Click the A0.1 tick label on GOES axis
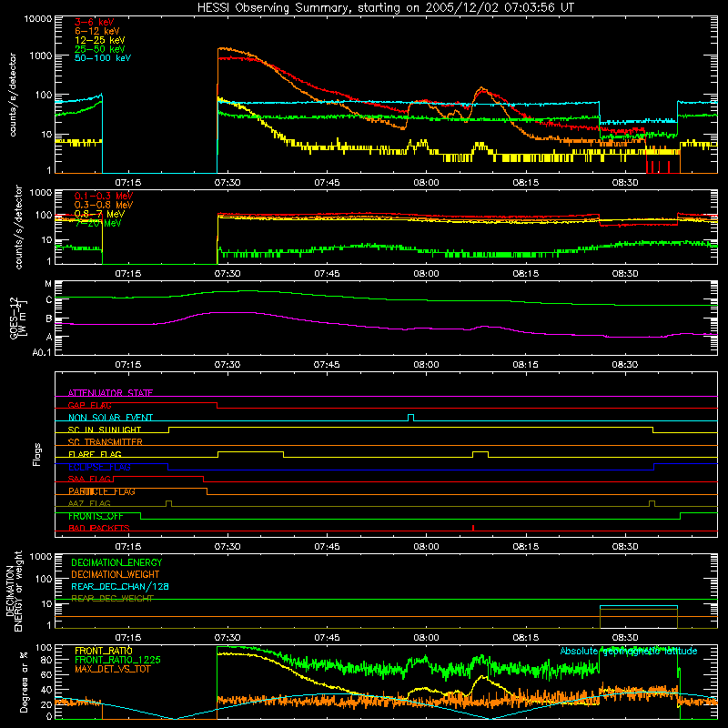The height and width of the screenshot is (728, 728). pyautogui.click(x=41, y=353)
